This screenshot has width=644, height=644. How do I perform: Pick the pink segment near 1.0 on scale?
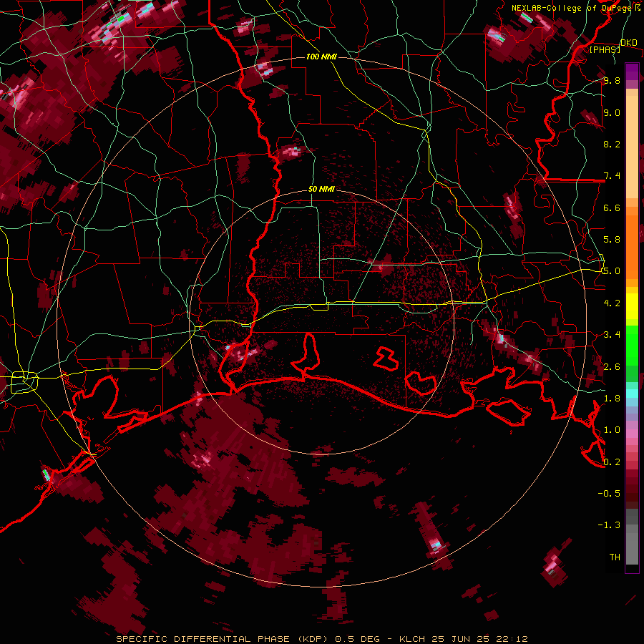coord(632,433)
